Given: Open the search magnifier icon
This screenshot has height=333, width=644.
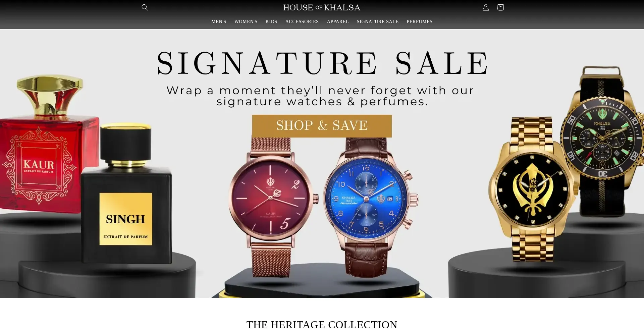Looking at the screenshot, I should (x=145, y=7).
